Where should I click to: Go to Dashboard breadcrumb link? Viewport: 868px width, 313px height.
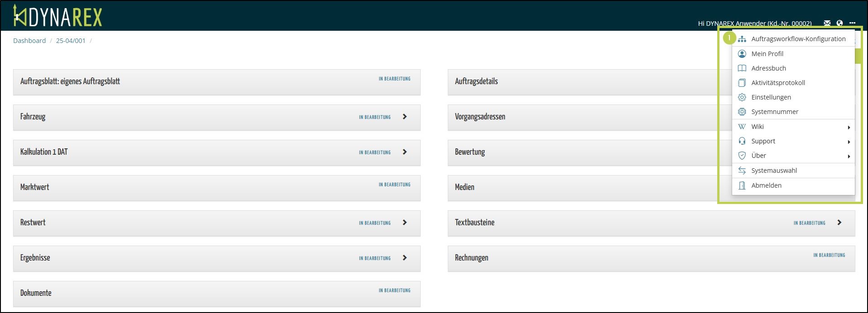point(29,41)
